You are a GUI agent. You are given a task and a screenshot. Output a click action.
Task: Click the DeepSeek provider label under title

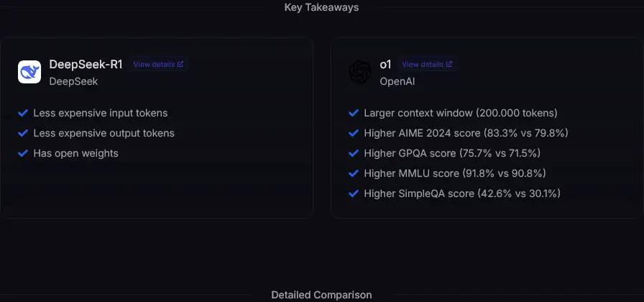point(73,81)
